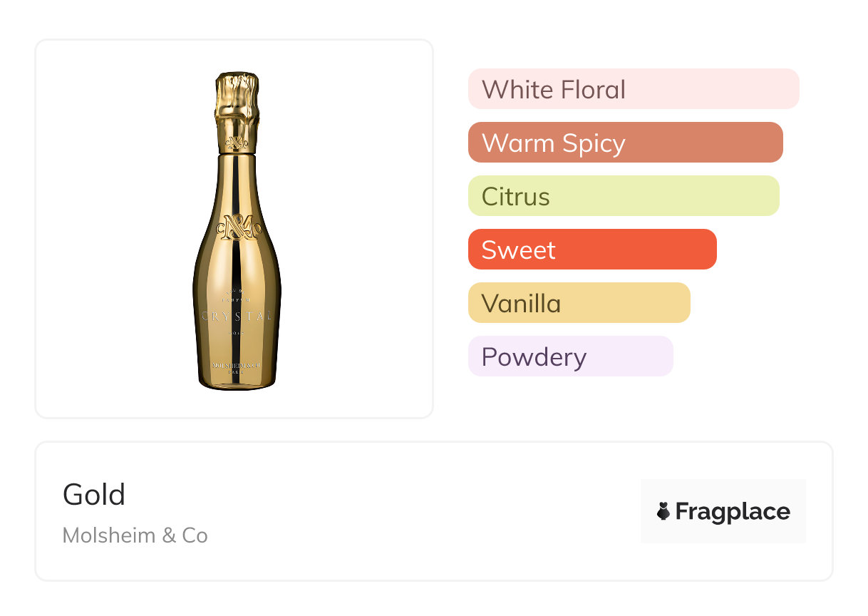Image resolution: width=868 pixels, height=616 pixels.
Task: Open the Molsheim & Co brand link
Action: click(x=135, y=535)
